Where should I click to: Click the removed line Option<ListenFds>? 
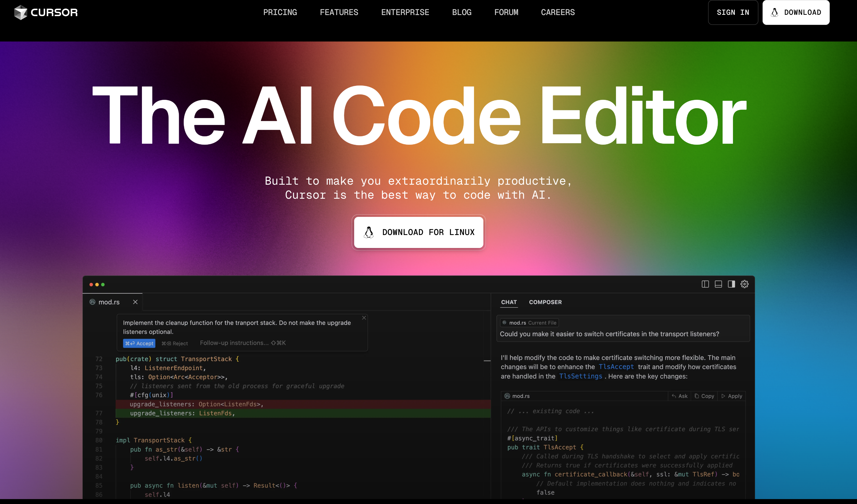coord(303,404)
